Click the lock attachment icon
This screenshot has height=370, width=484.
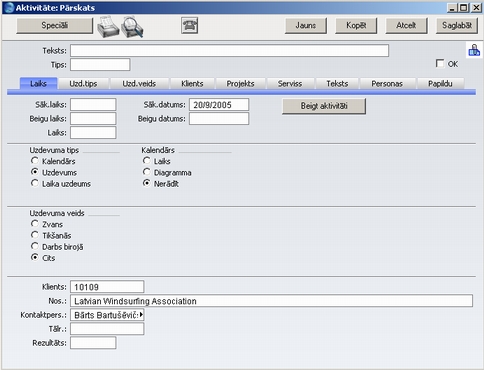click(x=474, y=50)
